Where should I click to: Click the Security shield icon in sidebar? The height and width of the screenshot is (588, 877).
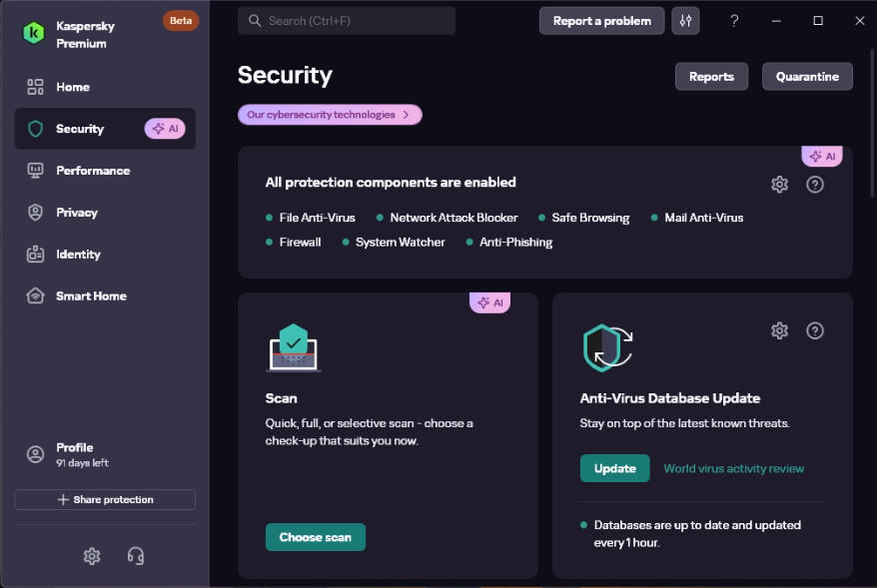35,129
